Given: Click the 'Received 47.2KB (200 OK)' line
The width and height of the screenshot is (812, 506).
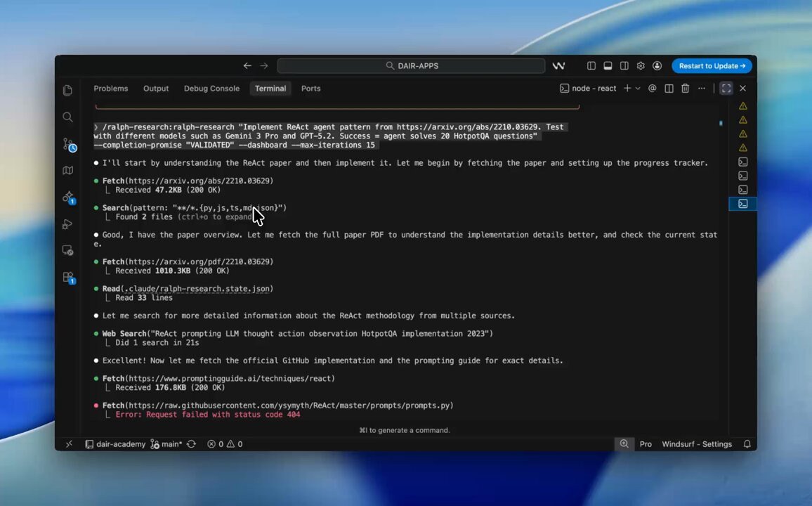Looking at the screenshot, I should pos(168,190).
